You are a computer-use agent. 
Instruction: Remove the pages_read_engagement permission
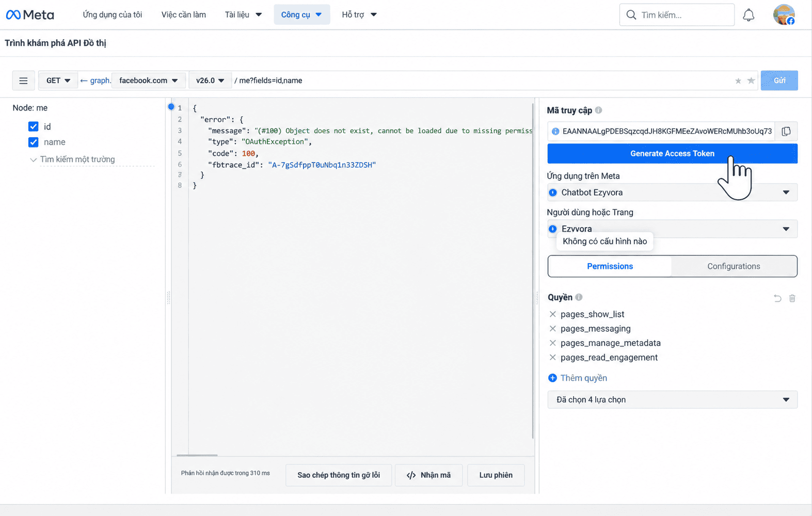(x=552, y=358)
